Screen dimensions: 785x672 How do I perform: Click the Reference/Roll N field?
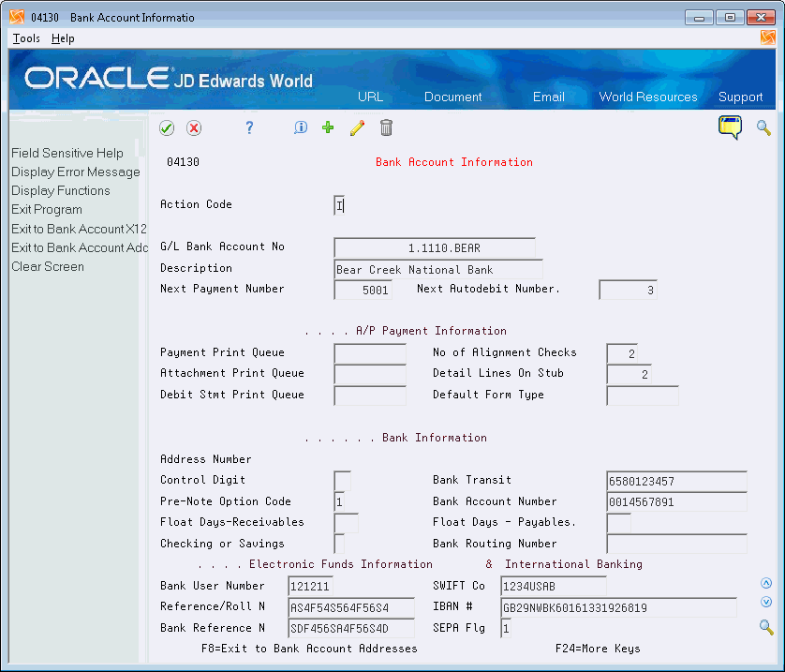[x=351, y=608]
